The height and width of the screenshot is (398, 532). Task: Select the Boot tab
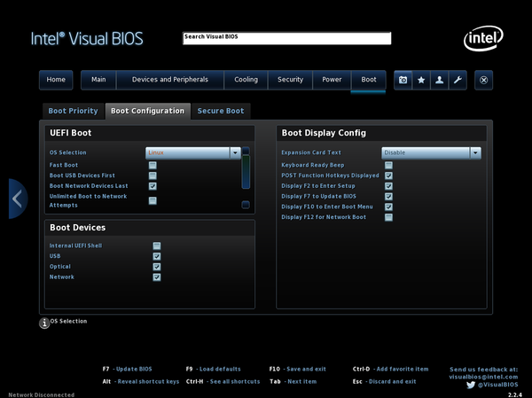[x=369, y=80]
